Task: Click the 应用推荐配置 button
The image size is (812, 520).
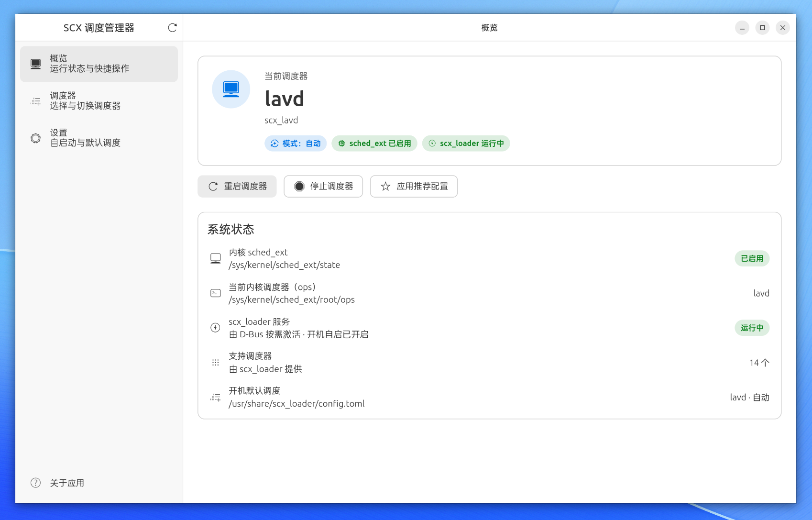Action: click(414, 187)
